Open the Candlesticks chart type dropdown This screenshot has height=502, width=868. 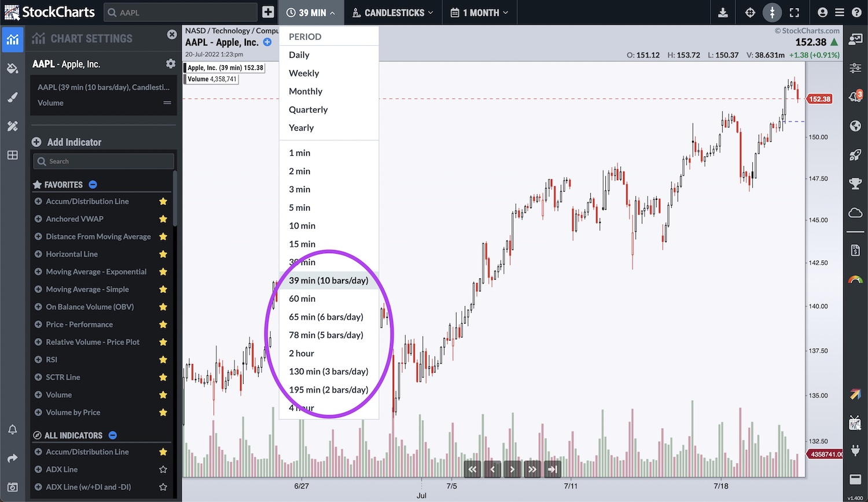[x=393, y=13]
